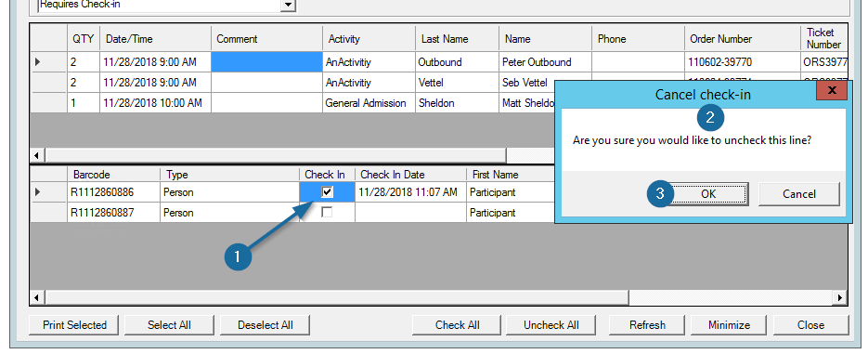
Task: Click the Activity column header
Action: pos(369,39)
